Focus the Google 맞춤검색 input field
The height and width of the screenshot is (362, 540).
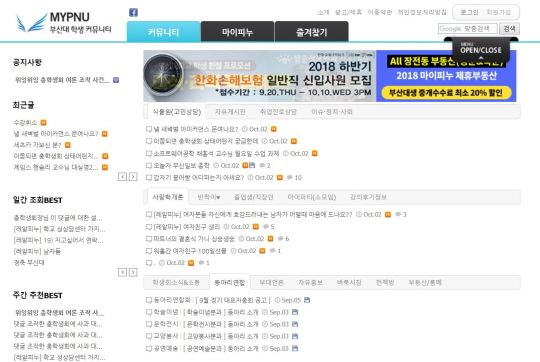pyautogui.click(x=468, y=29)
